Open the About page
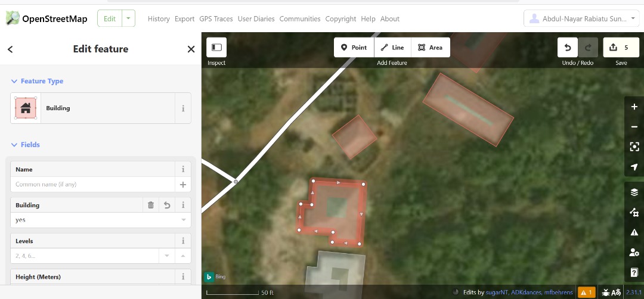 pos(390,19)
